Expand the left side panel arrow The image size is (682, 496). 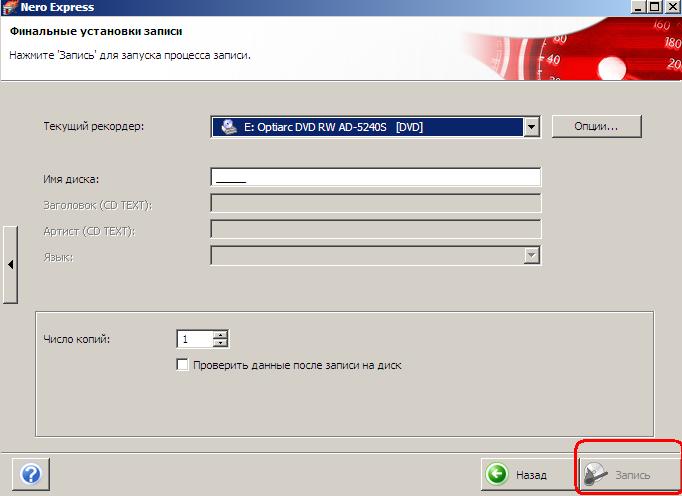pyautogui.click(x=10, y=264)
